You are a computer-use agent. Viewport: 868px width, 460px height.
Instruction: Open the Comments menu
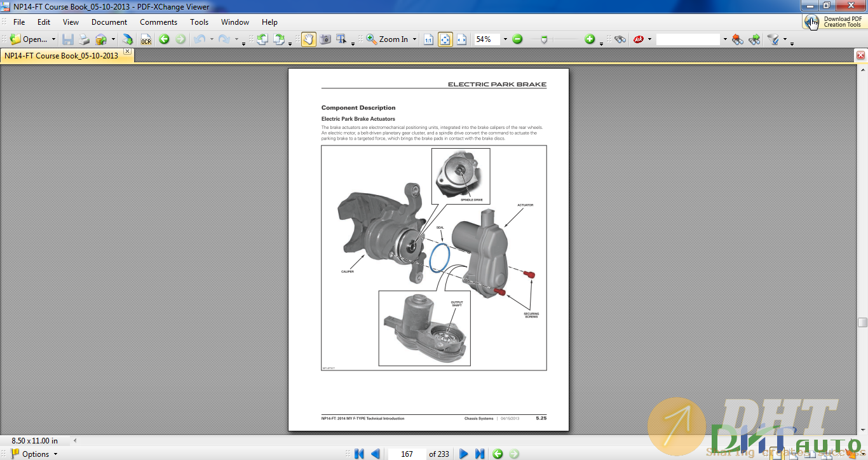click(x=159, y=22)
